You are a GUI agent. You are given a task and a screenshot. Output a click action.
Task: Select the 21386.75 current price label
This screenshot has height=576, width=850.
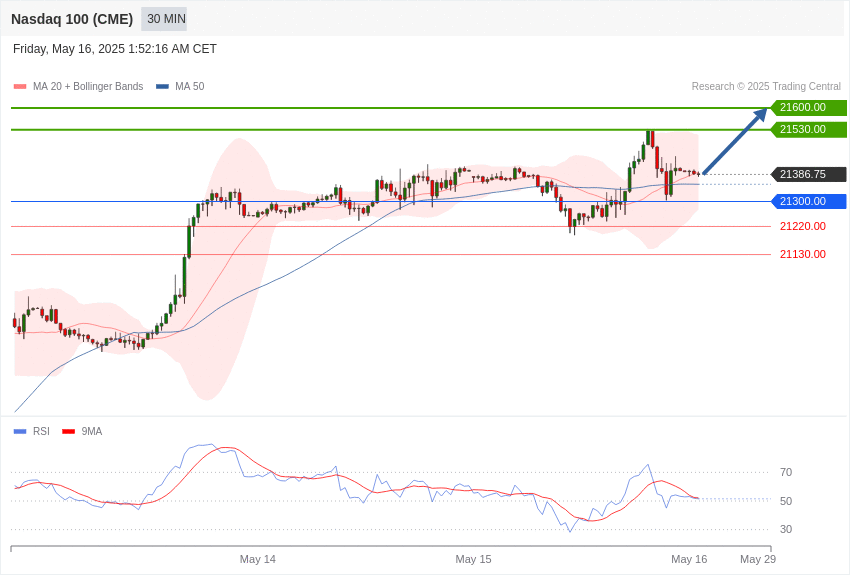point(808,174)
